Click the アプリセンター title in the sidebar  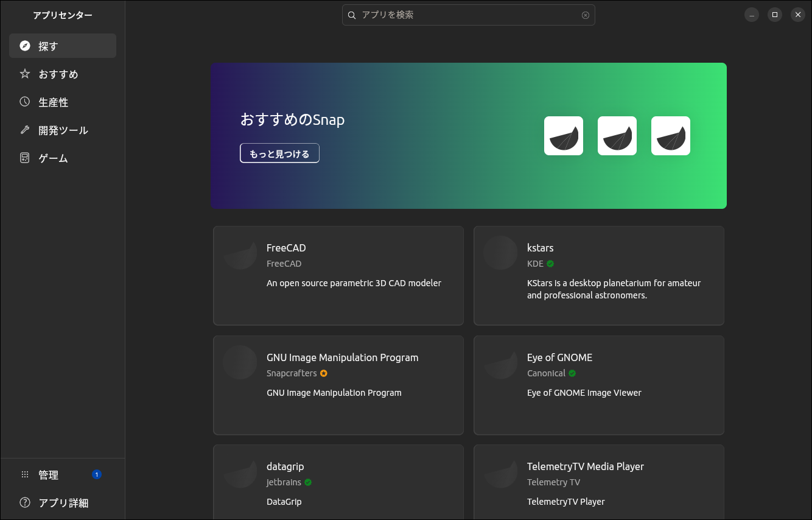(x=63, y=15)
